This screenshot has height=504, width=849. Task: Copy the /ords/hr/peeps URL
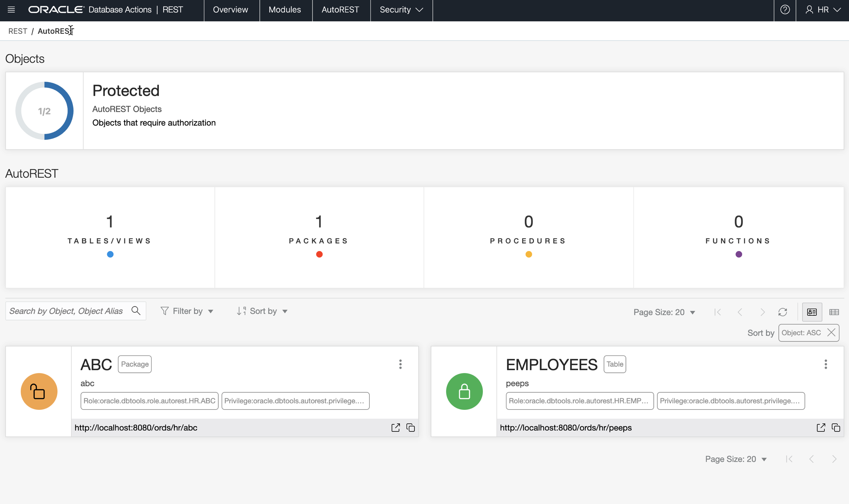pos(836,428)
